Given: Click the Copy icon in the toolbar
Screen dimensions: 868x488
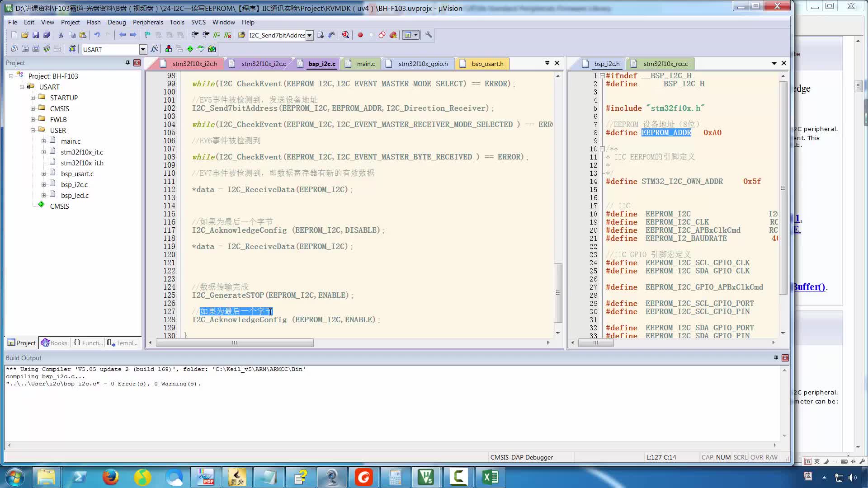Looking at the screenshot, I should pyautogui.click(x=72, y=35).
